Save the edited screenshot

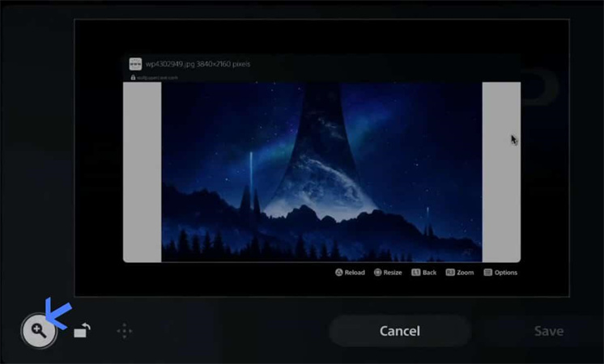pos(549,331)
